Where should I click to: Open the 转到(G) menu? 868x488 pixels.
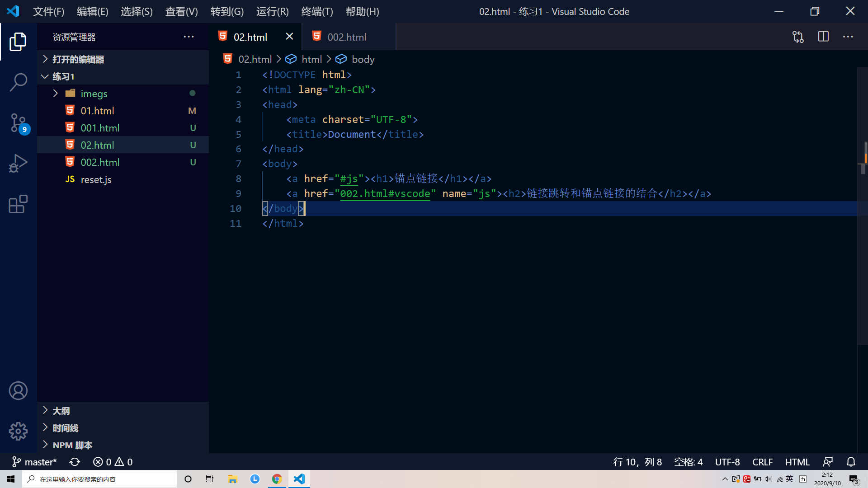227,11
